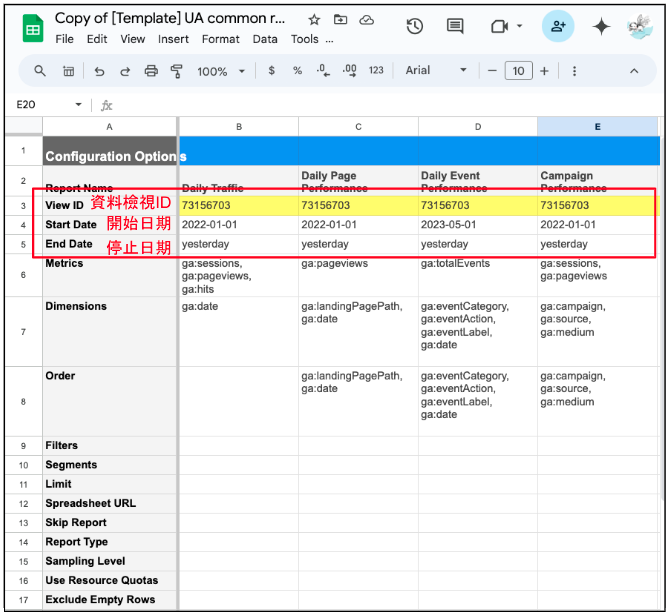Collapse the menus with the chevron arrow

[634, 71]
